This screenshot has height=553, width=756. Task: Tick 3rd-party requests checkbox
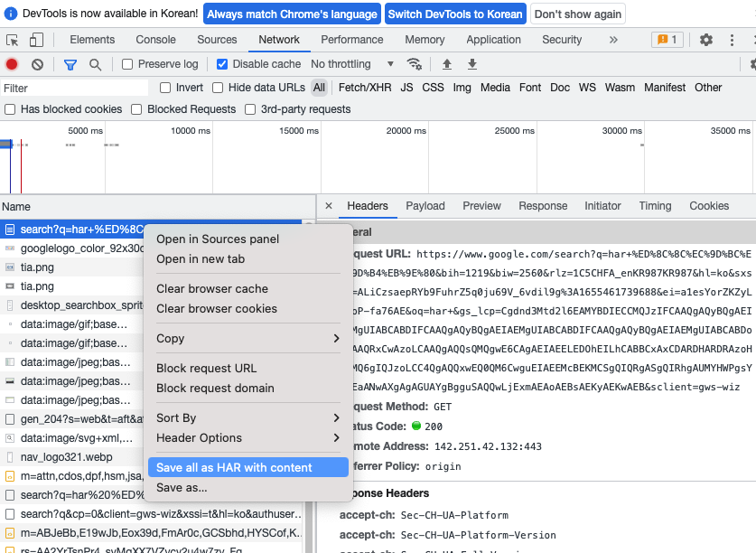(x=250, y=109)
